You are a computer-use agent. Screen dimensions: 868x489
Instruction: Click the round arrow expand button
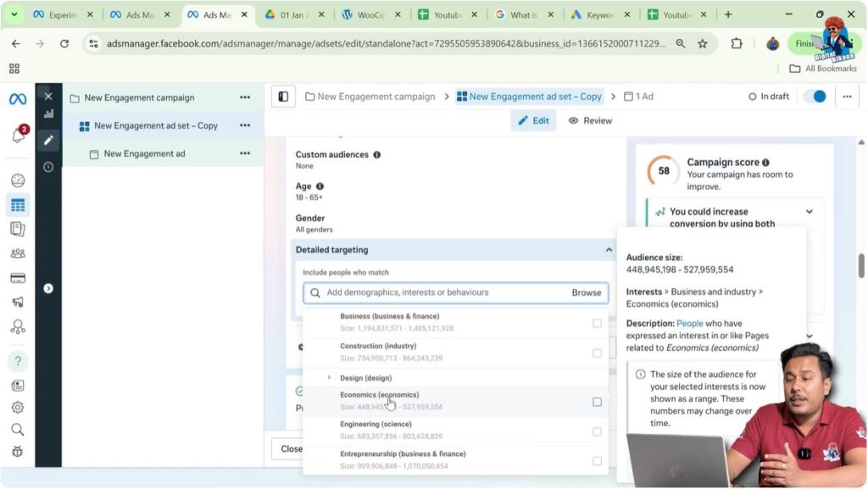click(x=48, y=288)
